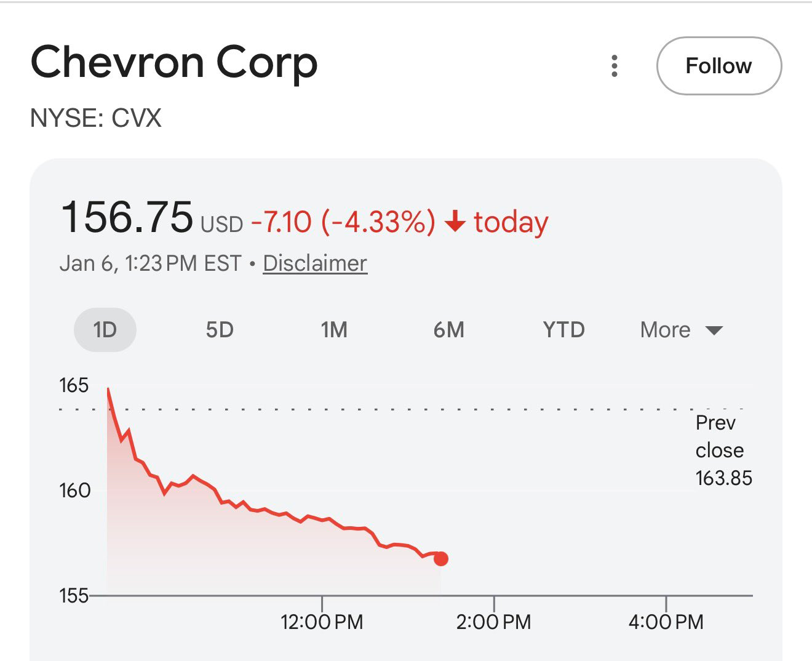The image size is (812, 661).
Task: Switch to the 5D chart range
Action: pos(220,330)
